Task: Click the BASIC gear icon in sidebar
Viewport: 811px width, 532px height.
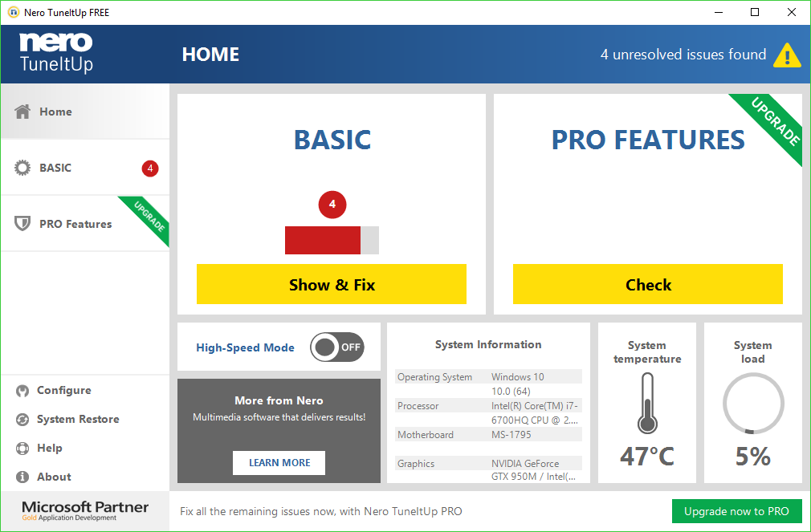Action: point(22,168)
